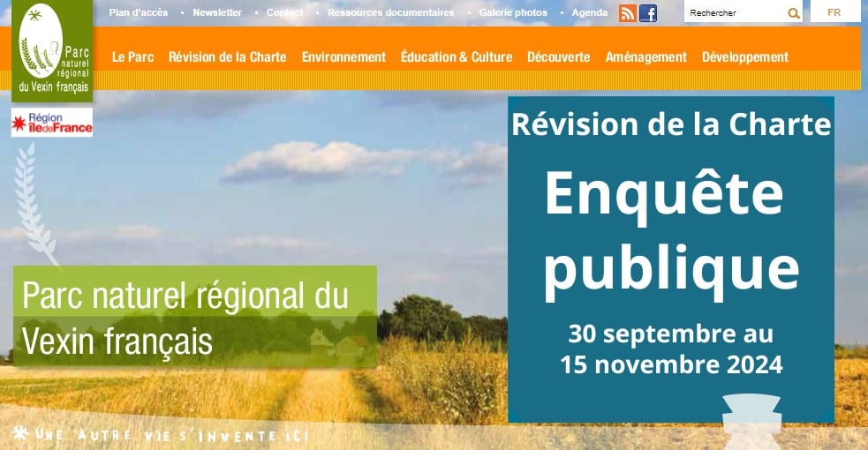The width and height of the screenshot is (868, 450).
Task: Select Révision de la Charte menu
Action: tap(227, 56)
